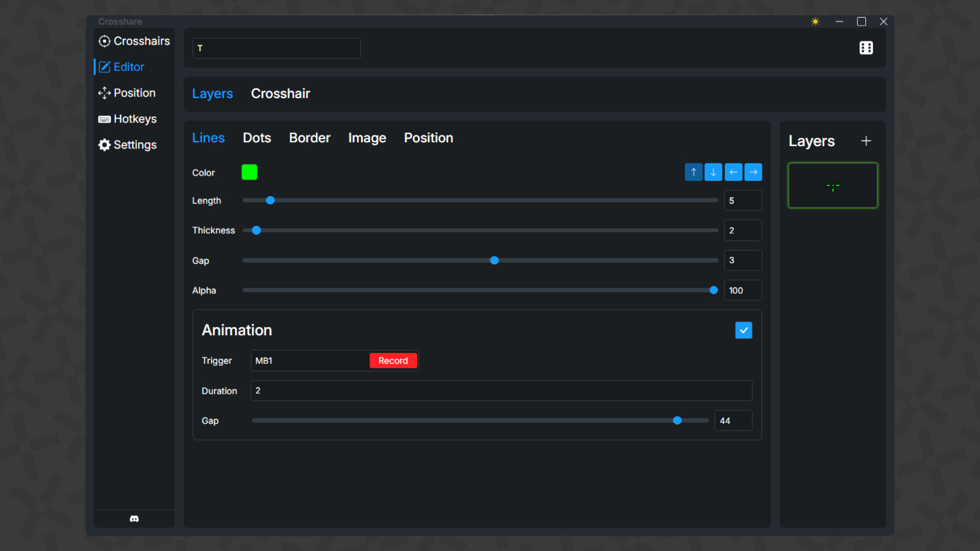Image resolution: width=980 pixels, height=551 pixels.
Task: Open the Trigger field showing MB1
Action: pyautogui.click(x=306, y=360)
